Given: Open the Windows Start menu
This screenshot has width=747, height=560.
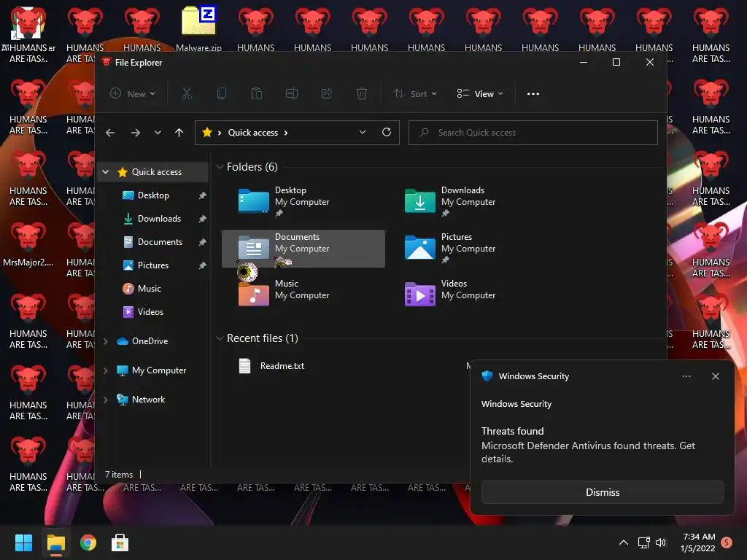Looking at the screenshot, I should [23, 542].
